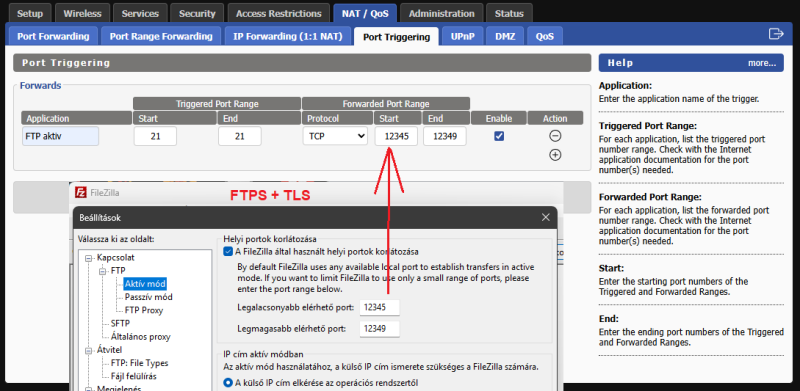
Task: Select 'SFTP' in settings tree
Action: pos(120,324)
